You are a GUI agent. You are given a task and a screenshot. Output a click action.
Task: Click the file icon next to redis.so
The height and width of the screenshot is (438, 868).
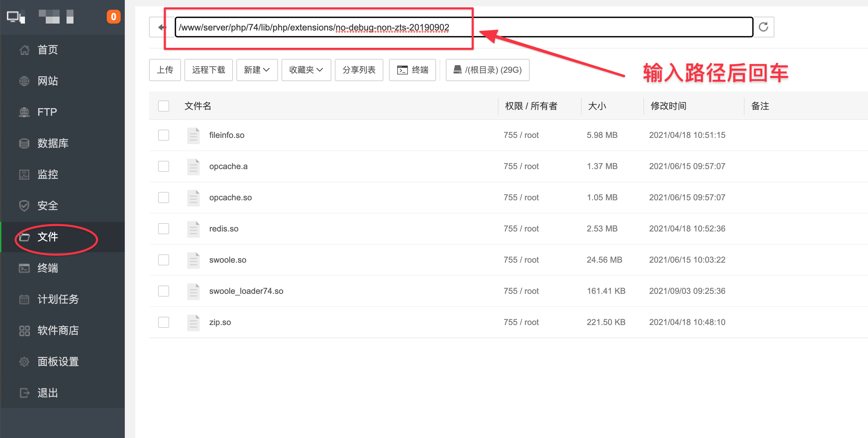[x=193, y=229]
